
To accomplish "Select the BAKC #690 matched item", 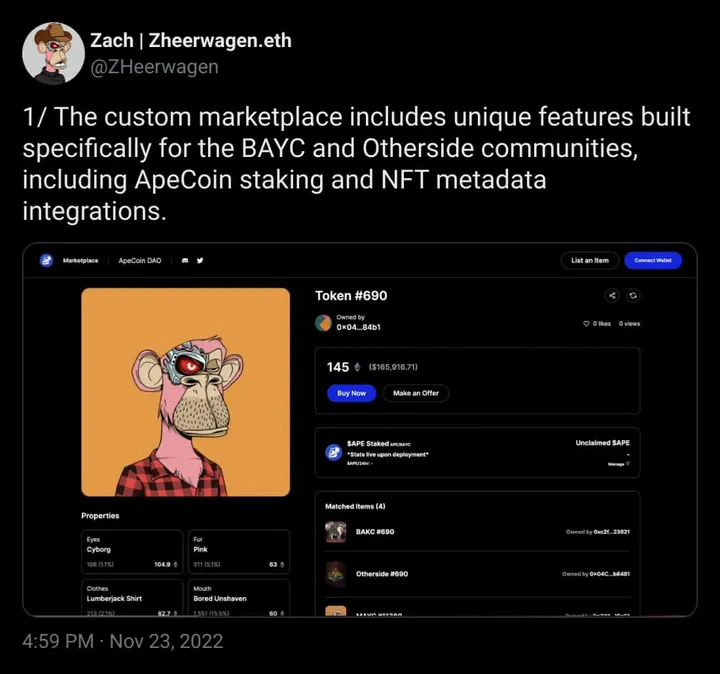I will (375, 532).
